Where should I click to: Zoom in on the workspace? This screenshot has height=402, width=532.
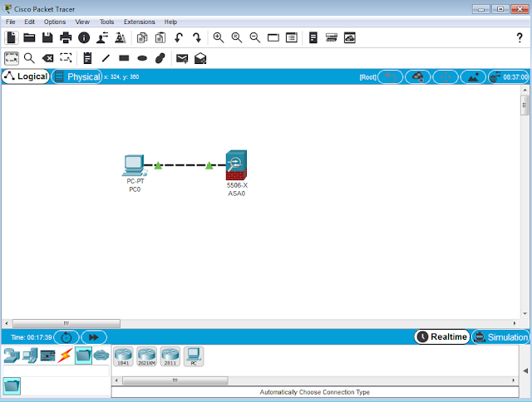click(x=219, y=37)
